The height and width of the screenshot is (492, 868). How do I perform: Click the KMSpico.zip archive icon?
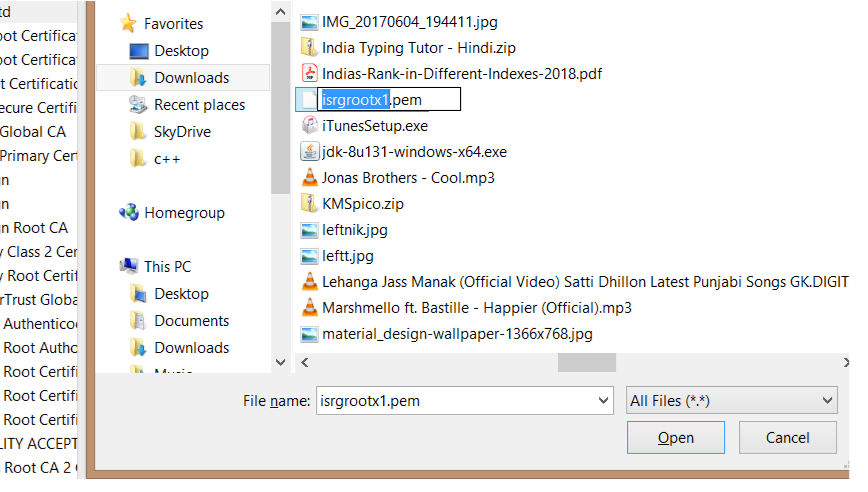click(x=309, y=204)
